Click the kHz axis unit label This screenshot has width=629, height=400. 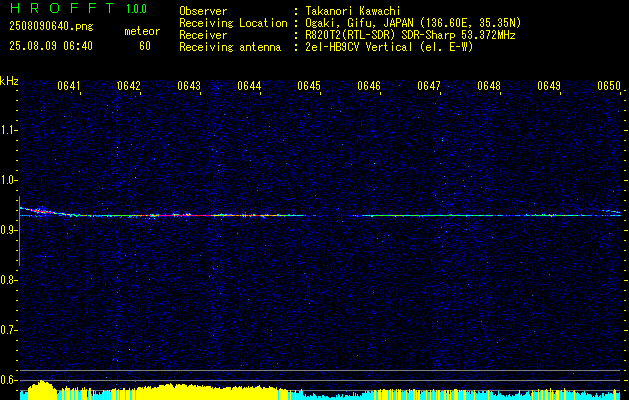pos(9,81)
